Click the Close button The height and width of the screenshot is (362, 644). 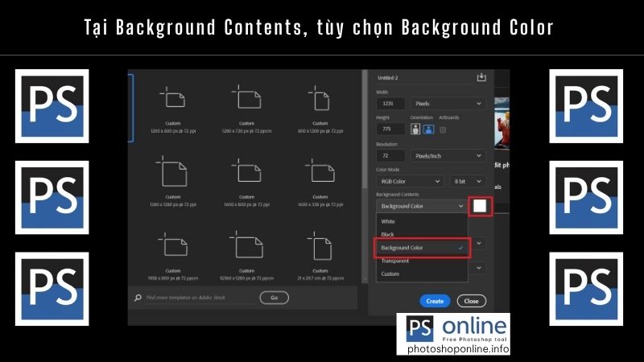click(x=472, y=301)
